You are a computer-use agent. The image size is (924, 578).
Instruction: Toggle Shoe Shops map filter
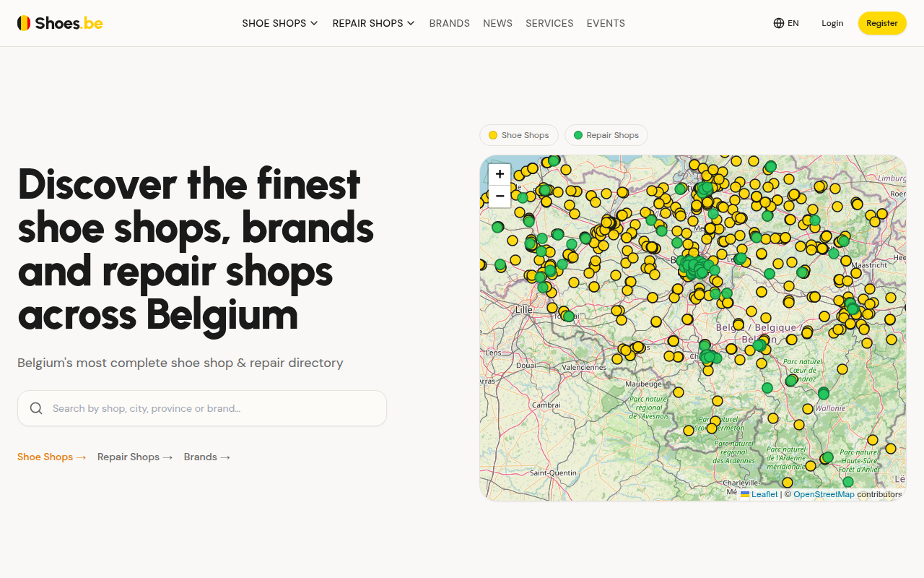519,135
